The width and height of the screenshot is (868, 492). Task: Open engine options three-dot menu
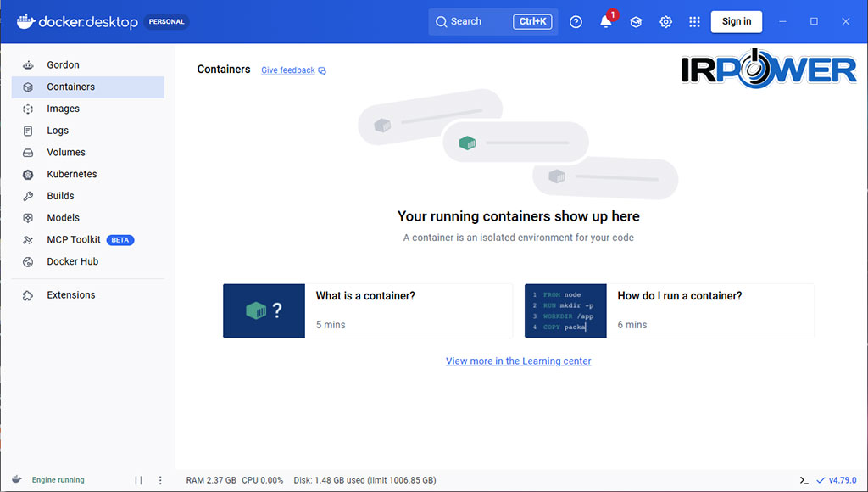tap(160, 480)
